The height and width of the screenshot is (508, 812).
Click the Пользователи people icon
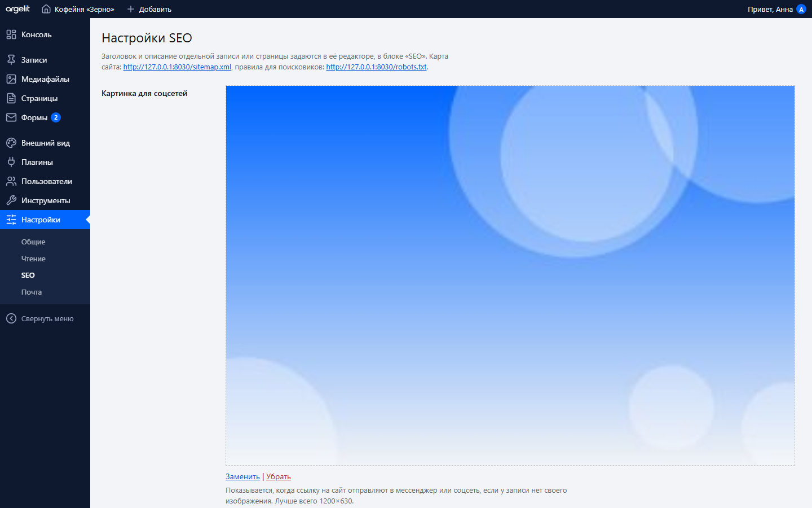click(11, 181)
